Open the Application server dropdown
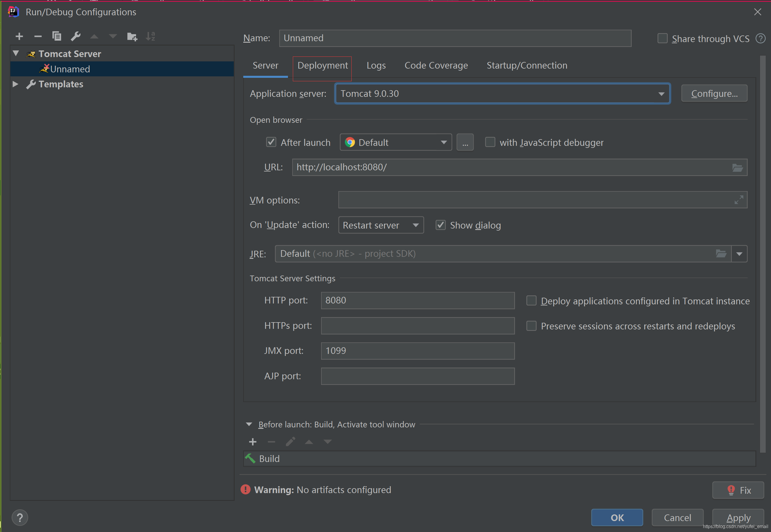 [x=660, y=93]
